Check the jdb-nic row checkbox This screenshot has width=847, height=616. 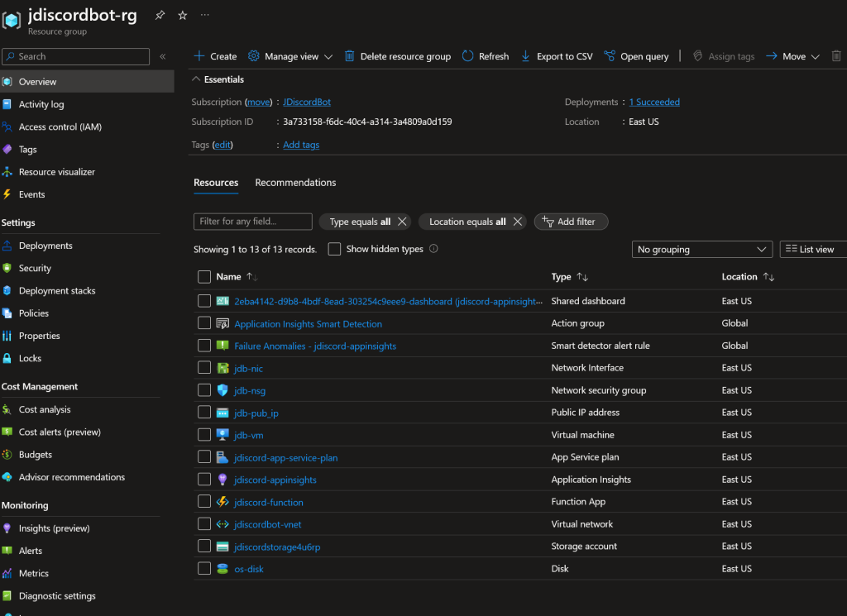pos(204,368)
